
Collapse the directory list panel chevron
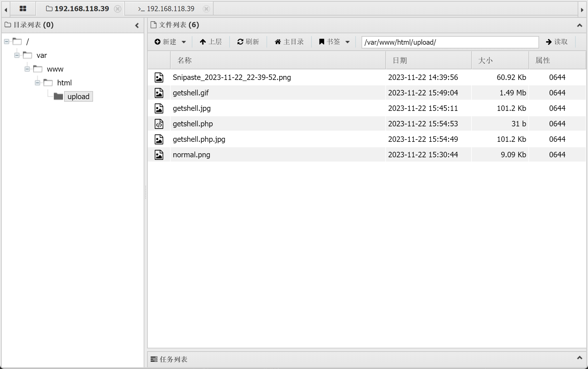pos(137,25)
